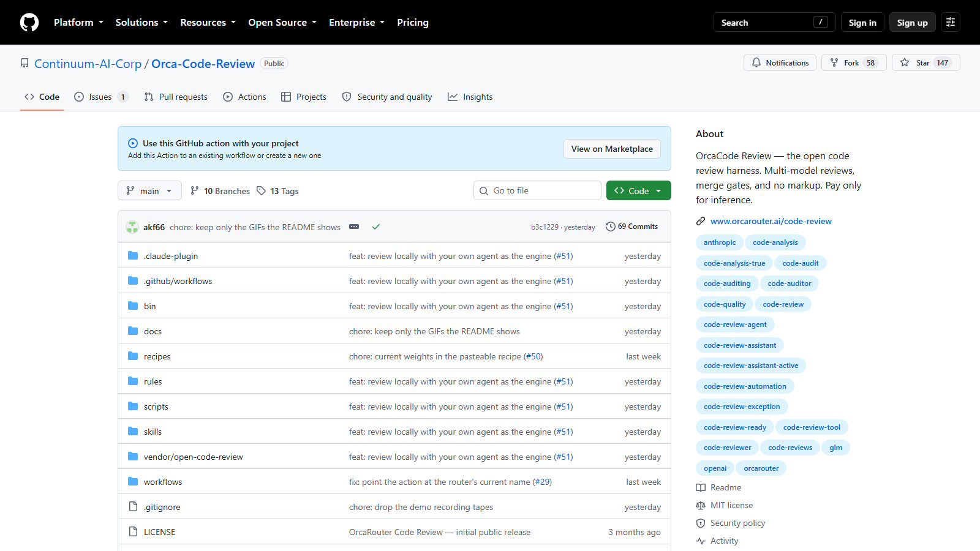The height and width of the screenshot is (551, 980).
Task: Expand the Open Source menu
Action: tap(282, 23)
